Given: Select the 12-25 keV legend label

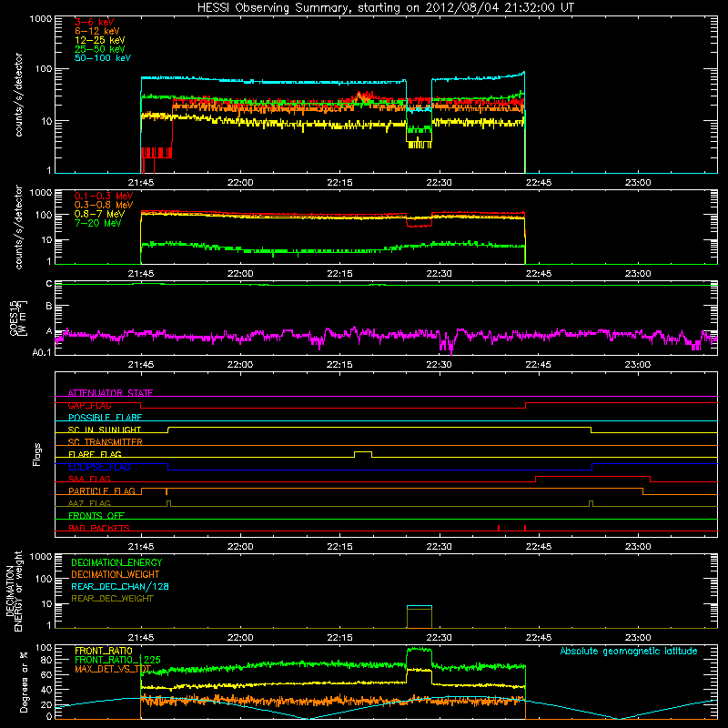Looking at the screenshot, I should pyautogui.click(x=100, y=40).
